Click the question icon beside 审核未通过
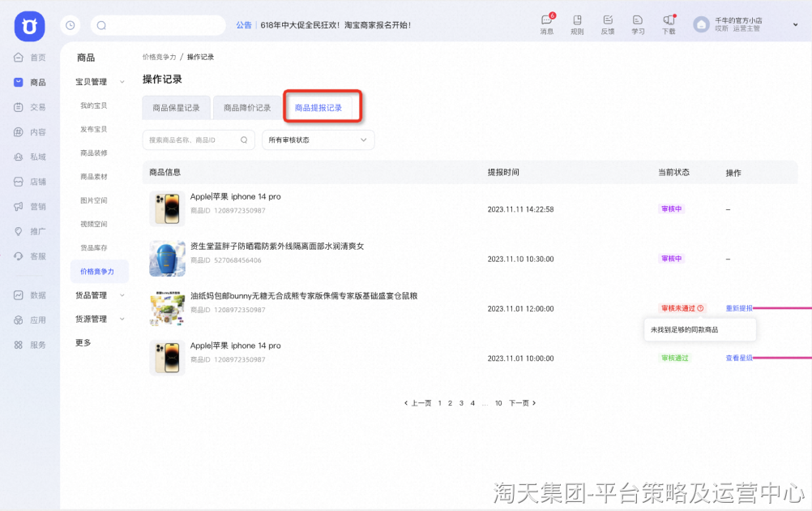This screenshot has height=511, width=812. pyautogui.click(x=700, y=308)
